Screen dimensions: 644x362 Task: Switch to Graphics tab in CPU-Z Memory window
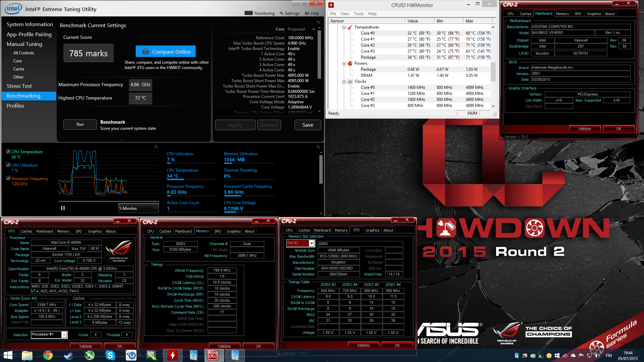pyautogui.click(x=233, y=231)
